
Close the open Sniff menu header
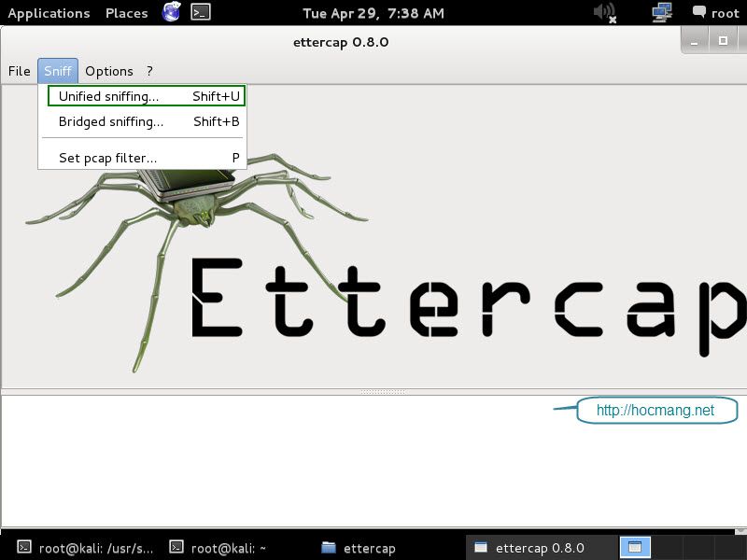[58, 71]
